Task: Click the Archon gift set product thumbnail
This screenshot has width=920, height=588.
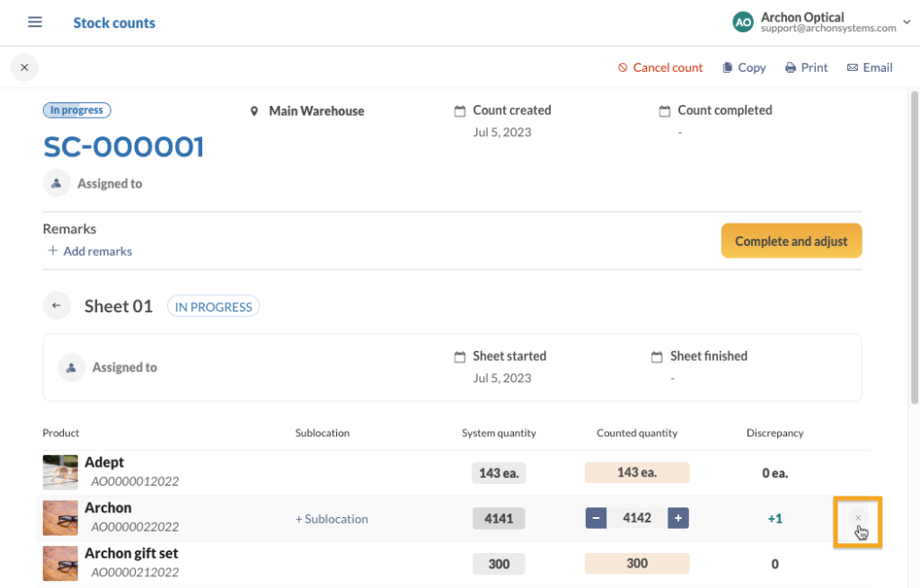Action: point(60,563)
